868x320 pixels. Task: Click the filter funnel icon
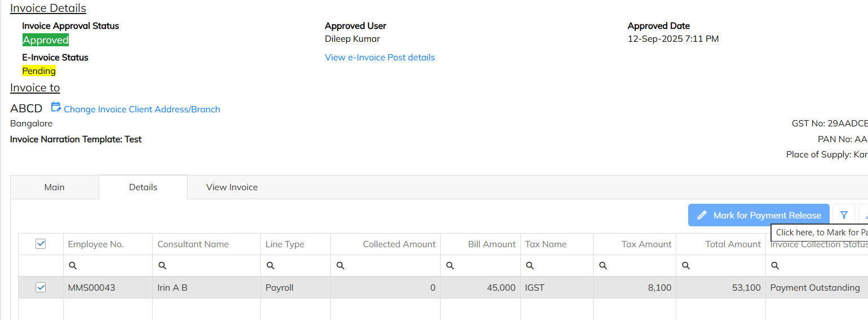(844, 215)
